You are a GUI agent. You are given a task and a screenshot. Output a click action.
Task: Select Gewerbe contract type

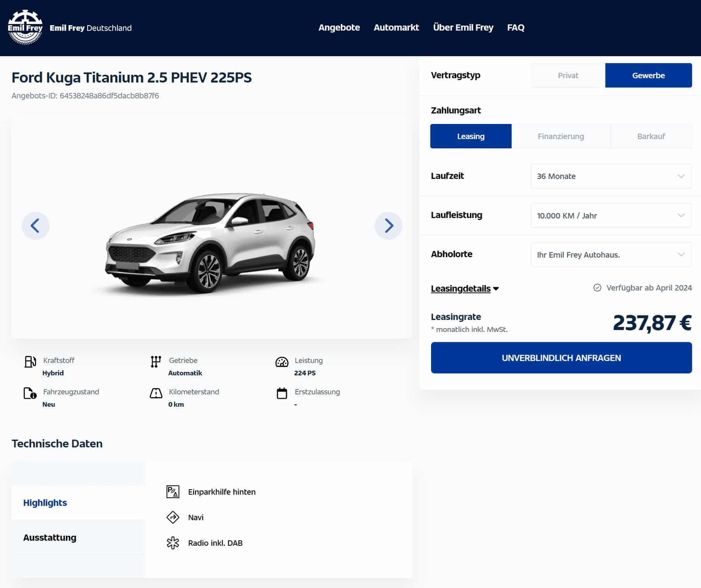(x=648, y=75)
